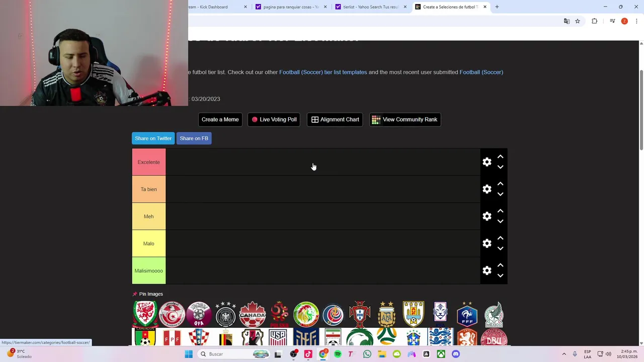This screenshot has height=362, width=644.
Task: Select the Qatar QFA crest
Action: point(199,314)
